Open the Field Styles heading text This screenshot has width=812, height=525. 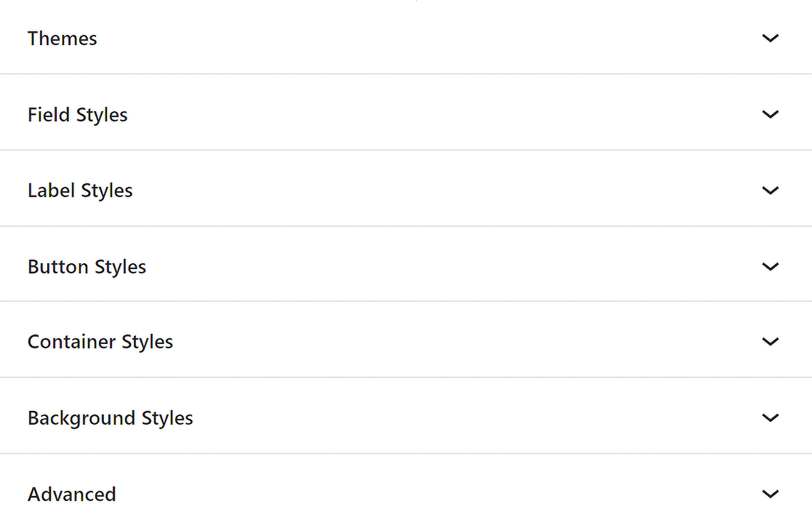78,115
